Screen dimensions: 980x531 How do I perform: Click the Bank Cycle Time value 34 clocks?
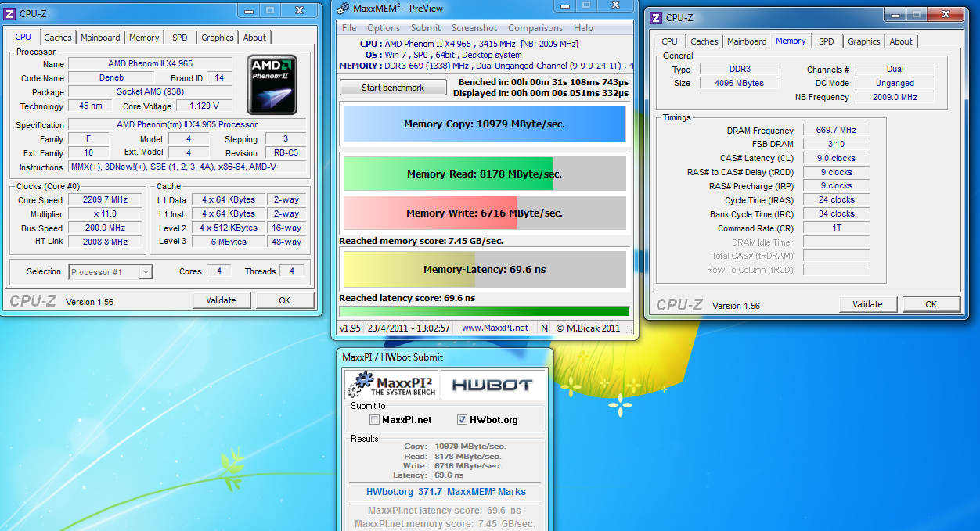coord(837,214)
